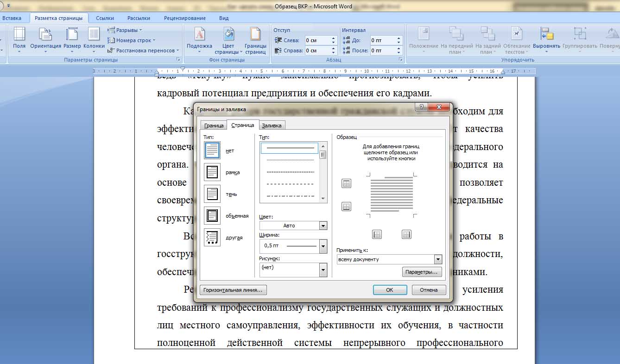
Task: Increase the После spacing with up arrow
Action: (399, 49)
